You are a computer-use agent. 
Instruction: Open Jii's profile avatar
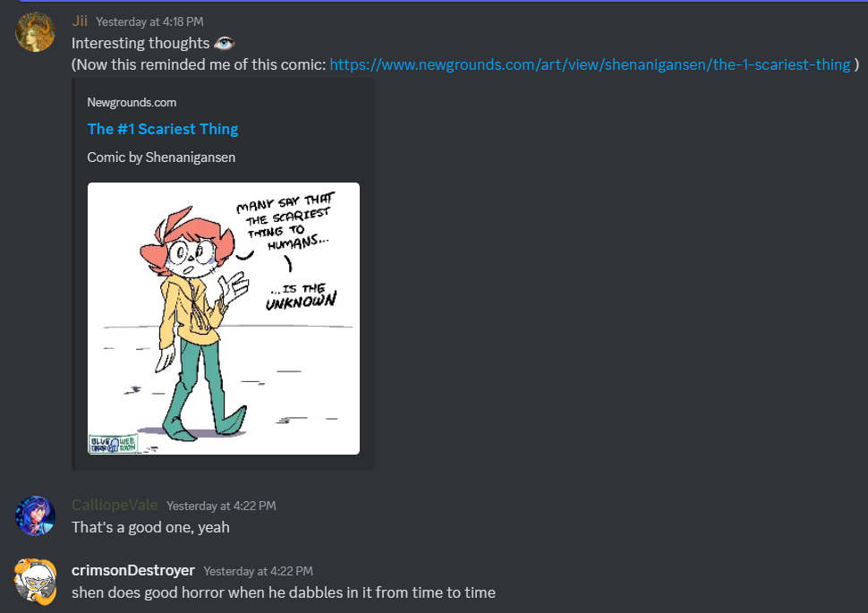click(36, 32)
